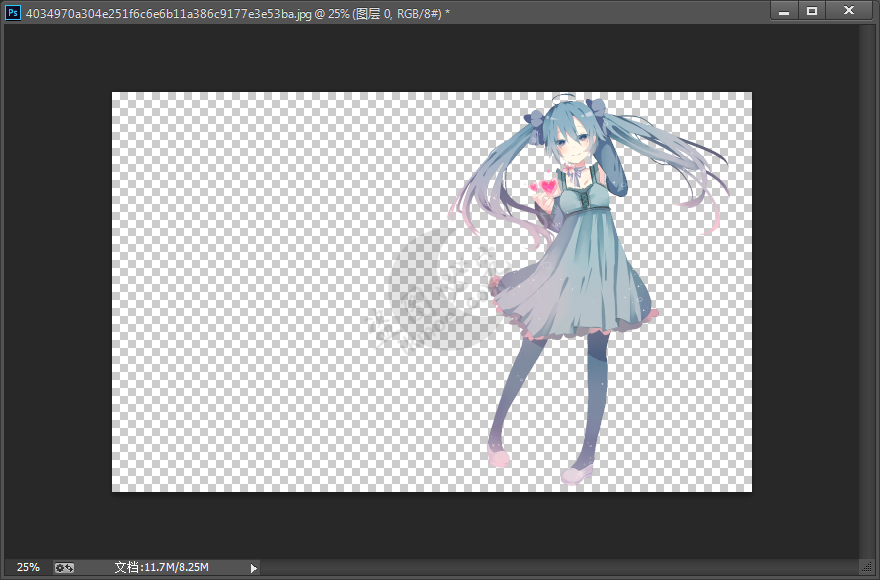Viewport: 880px width, 580px height.
Task: Open the status bar options arrow menu
Action: (x=254, y=568)
